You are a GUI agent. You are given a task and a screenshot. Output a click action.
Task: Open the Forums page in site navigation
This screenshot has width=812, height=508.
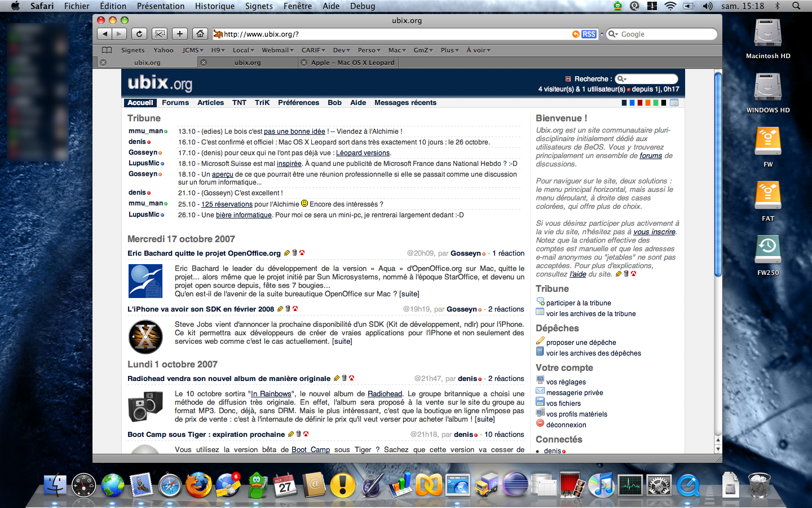tap(175, 103)
